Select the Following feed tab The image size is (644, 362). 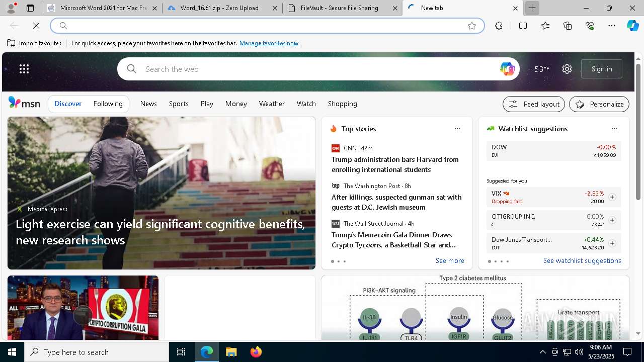[108, 104]
